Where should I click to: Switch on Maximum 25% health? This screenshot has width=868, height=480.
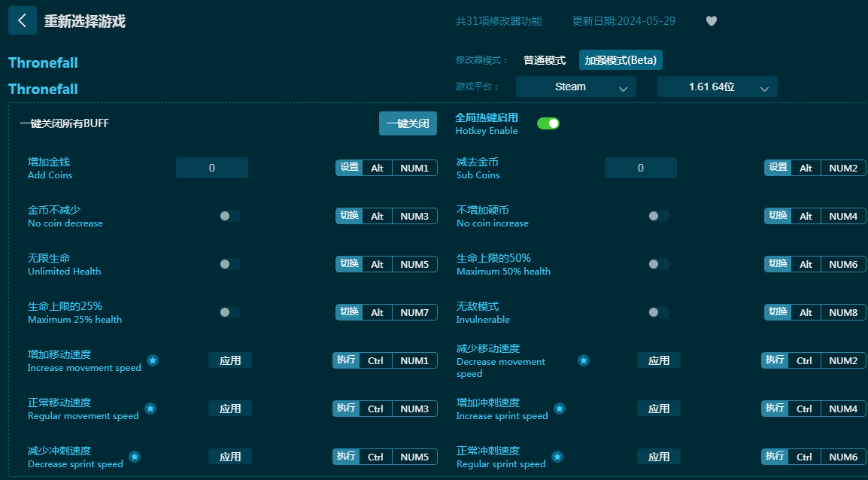point(229,312)
